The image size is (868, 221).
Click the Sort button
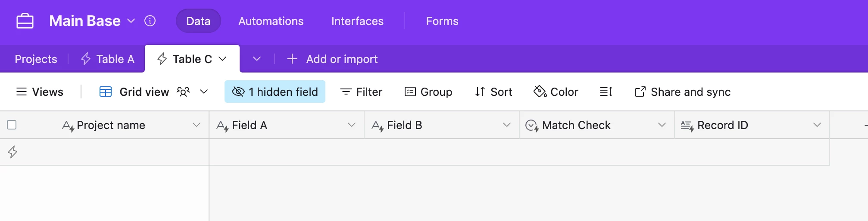(x=493, y=92)
